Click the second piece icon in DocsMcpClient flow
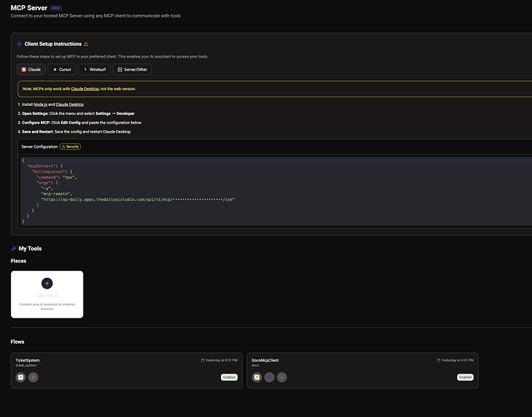The image size is (532, 417). [x=269, y=377]
